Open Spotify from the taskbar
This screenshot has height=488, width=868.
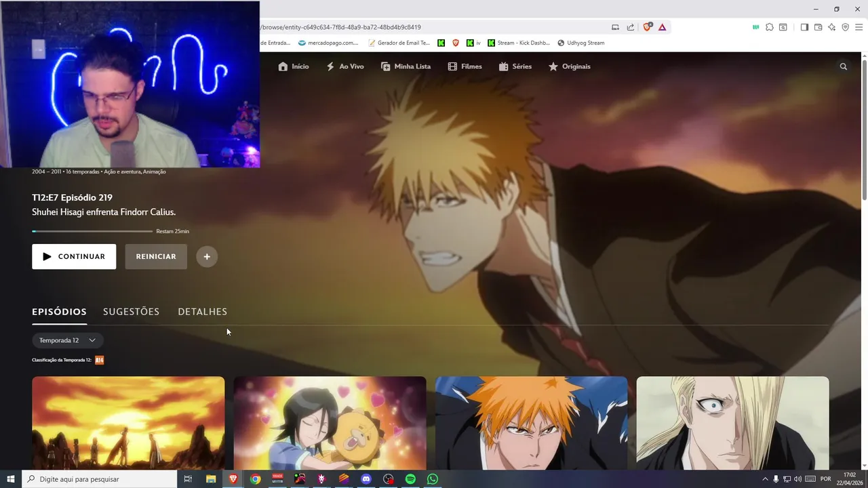click(x=410, y=479)
